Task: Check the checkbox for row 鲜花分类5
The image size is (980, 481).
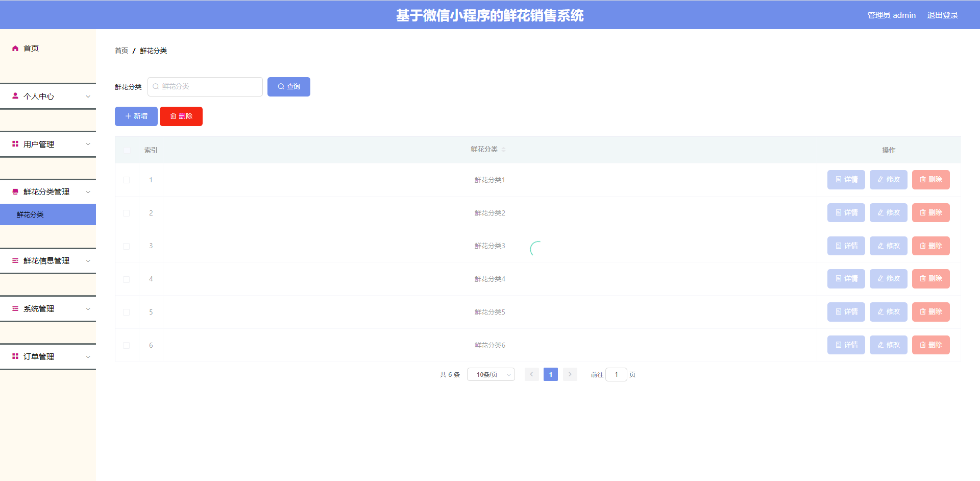Action: click(x=127, y=312)
